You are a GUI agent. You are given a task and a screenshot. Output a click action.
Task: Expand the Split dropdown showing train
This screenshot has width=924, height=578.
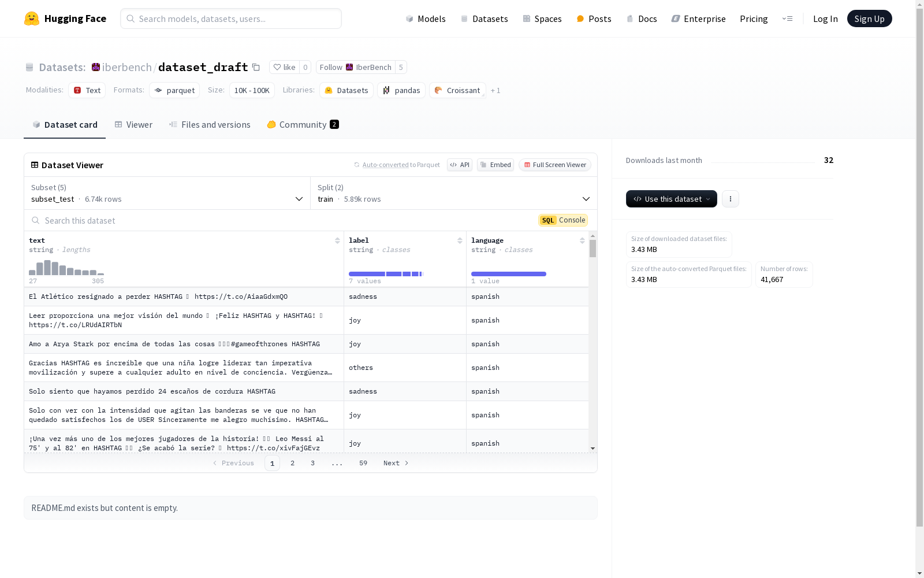click(x=454, y=193)
